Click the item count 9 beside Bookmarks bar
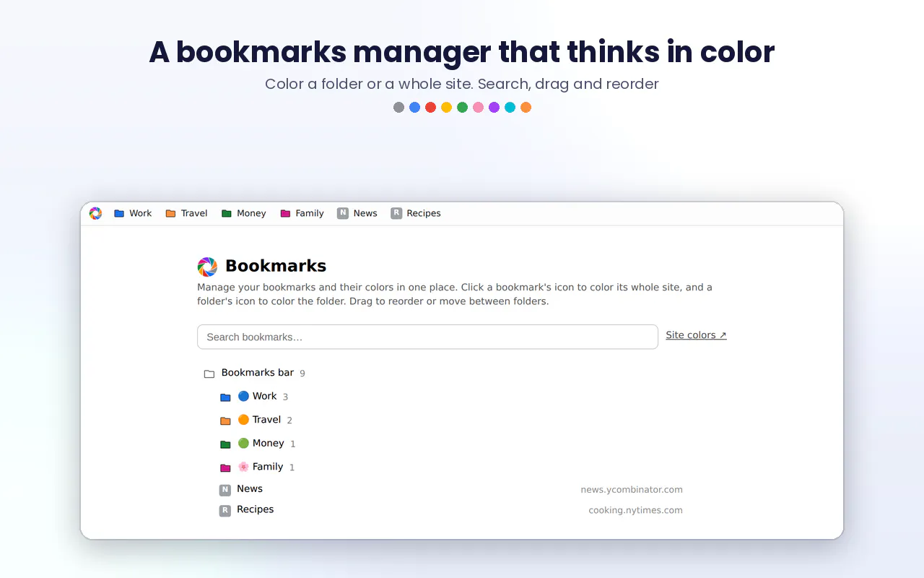 click(x=302, y=374)
